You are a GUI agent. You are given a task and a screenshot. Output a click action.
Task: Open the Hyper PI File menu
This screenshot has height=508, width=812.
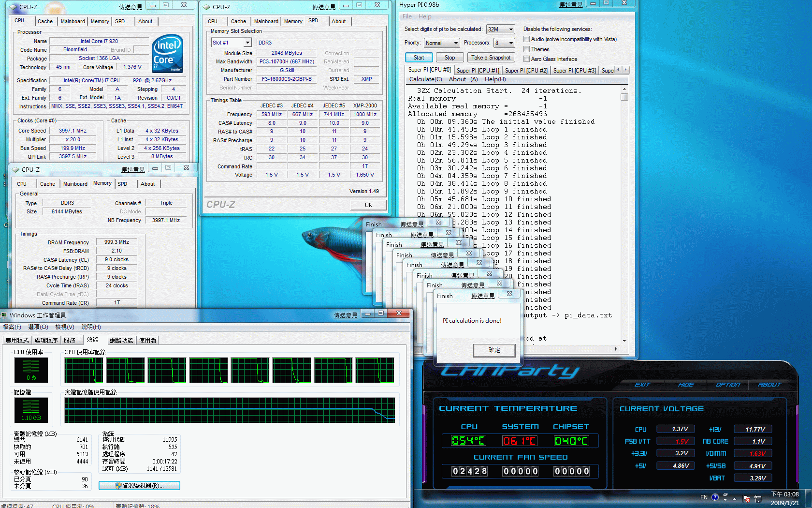coord(407,16)
